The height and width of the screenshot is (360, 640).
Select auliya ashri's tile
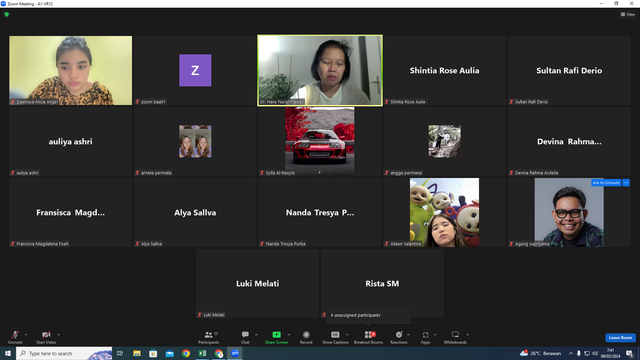pyautogui.click(x=71, y=141)
